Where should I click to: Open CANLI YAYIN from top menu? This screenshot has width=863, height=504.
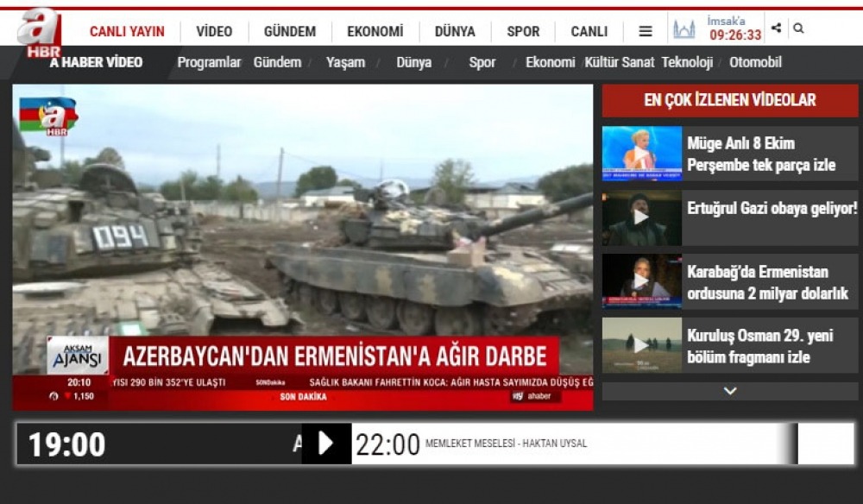[127, 32]
